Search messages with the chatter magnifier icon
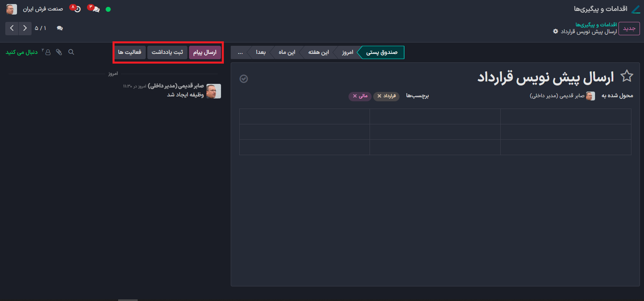644x301 pixels. coord(71,52)
